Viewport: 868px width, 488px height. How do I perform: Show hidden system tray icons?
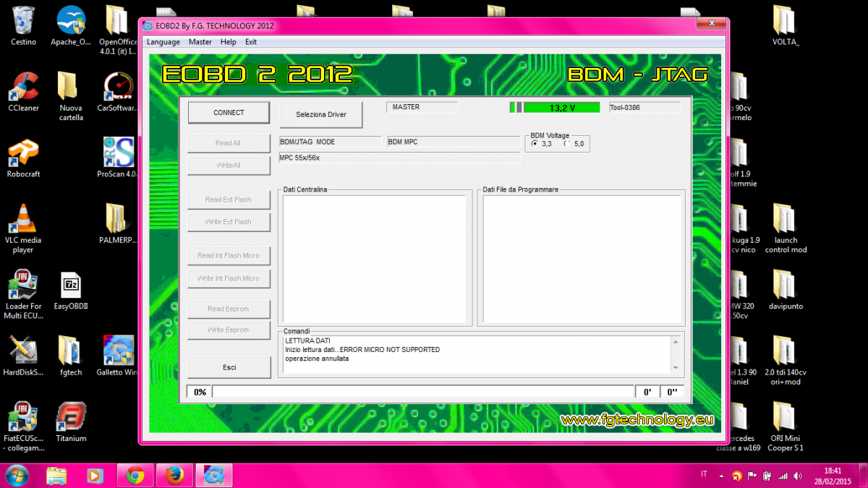(720, 476)
